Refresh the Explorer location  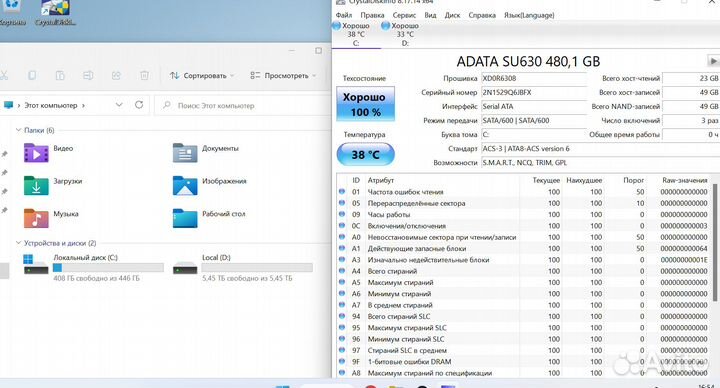point(139,105)
